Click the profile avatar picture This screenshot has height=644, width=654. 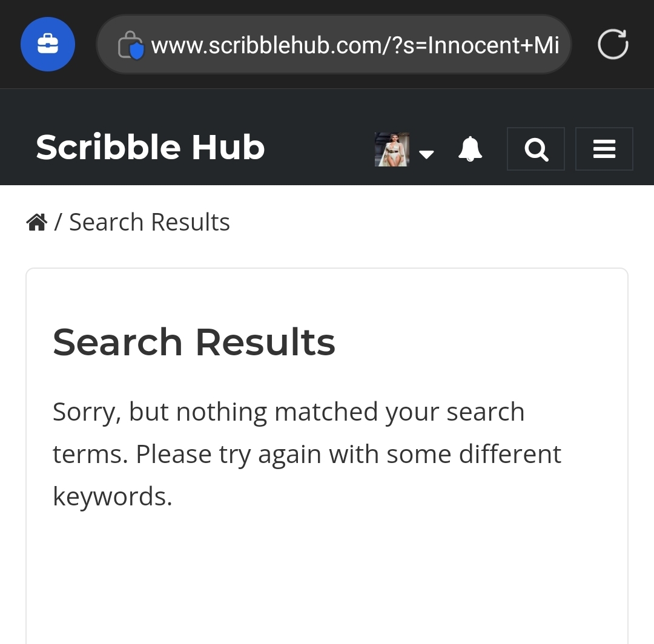tap(392, 149)
